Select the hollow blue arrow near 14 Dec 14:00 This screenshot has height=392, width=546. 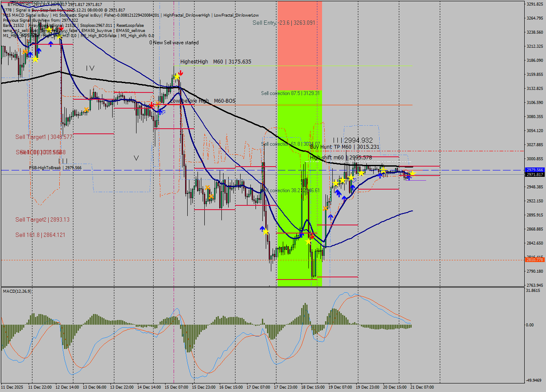163,112
